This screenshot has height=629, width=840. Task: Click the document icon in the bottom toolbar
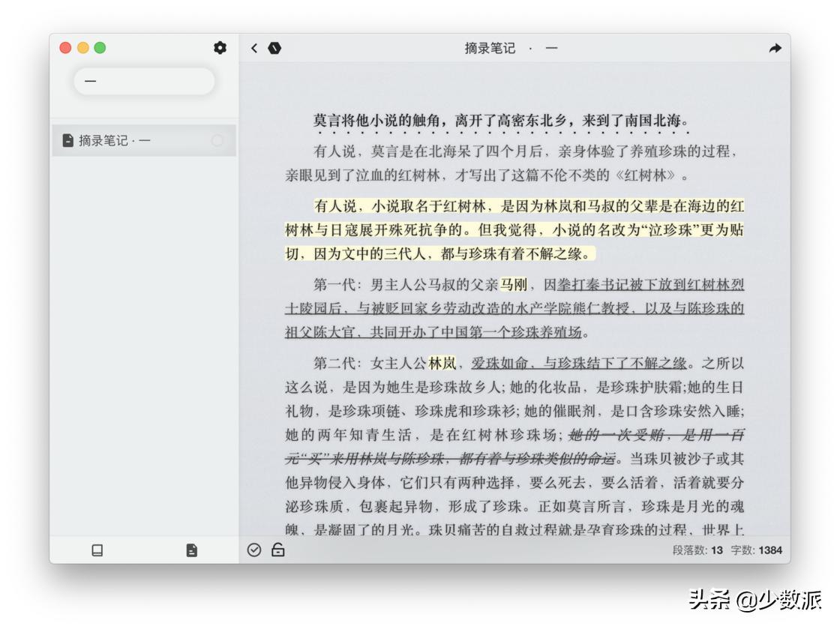pyautogui.click(x=192, y=550)
